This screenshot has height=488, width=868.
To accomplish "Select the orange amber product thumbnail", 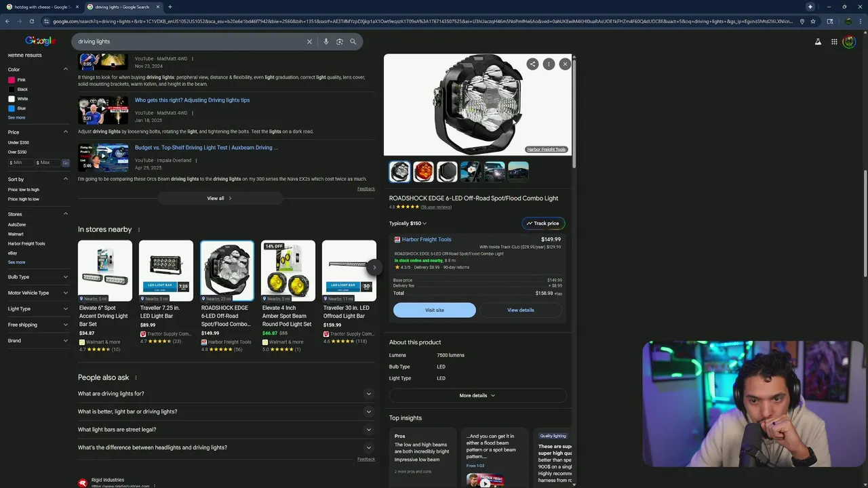I will (423, 171).
